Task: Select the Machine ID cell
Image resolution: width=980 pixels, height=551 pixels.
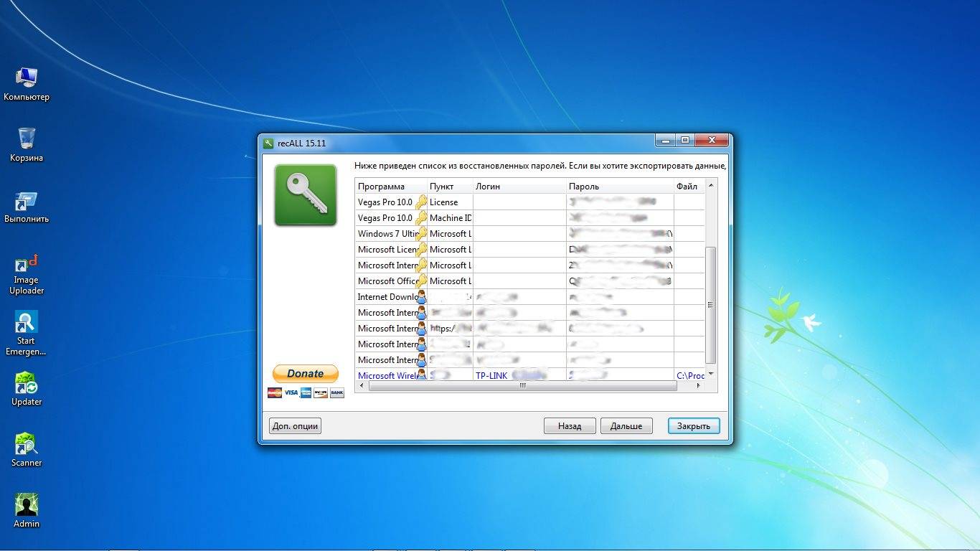Action: pyautogui.click(x=451, y=218)
